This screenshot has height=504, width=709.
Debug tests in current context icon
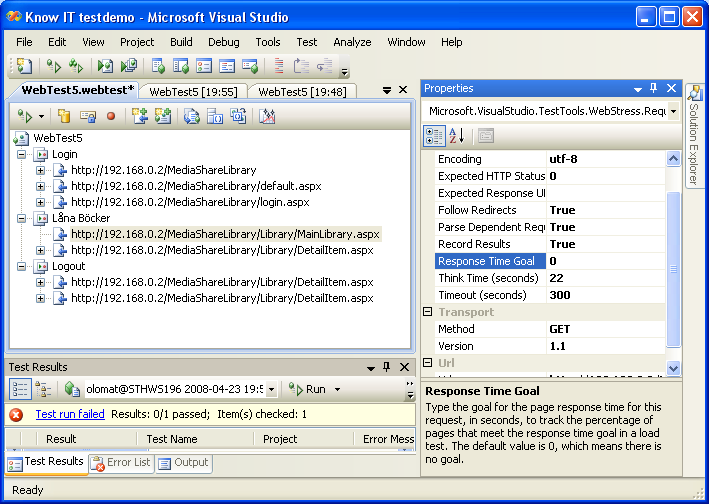(105, 66)
